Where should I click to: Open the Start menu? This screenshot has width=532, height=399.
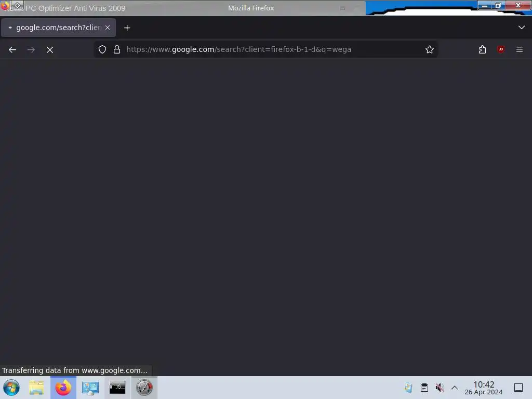(x=11, y=388)
